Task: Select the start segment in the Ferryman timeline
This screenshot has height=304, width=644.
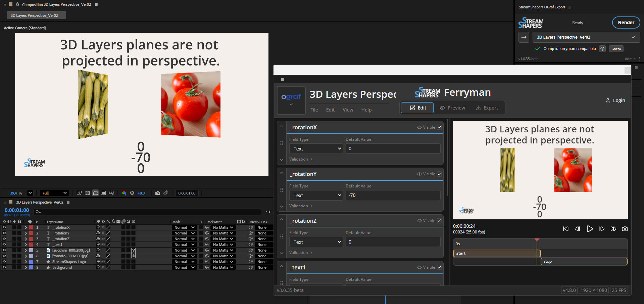Action: [x=497, y=253]
